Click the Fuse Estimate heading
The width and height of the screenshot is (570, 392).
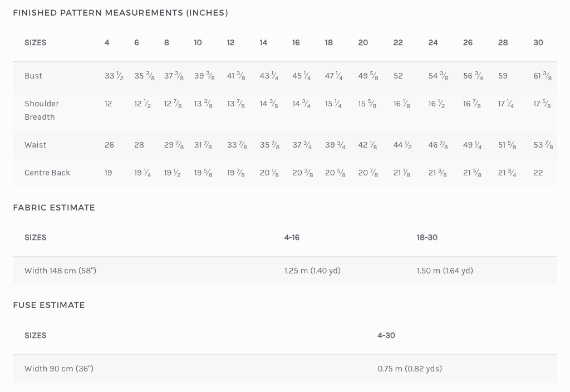(x=49, y=305)
